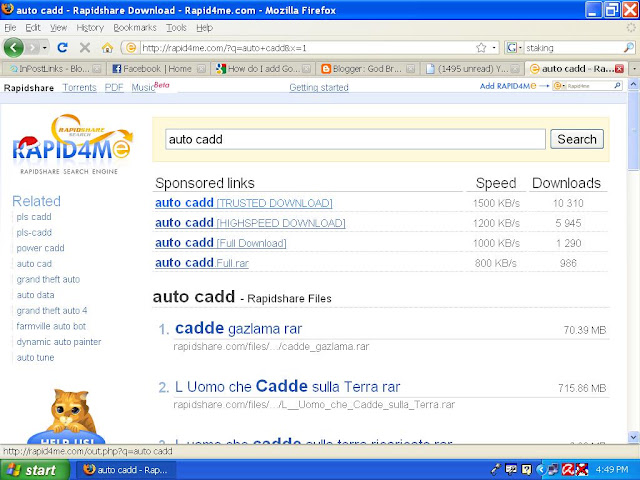The height and width of the screenshot is (480, 640).
Task: Click the Music Beta link
Action: (x=150, y=87)
